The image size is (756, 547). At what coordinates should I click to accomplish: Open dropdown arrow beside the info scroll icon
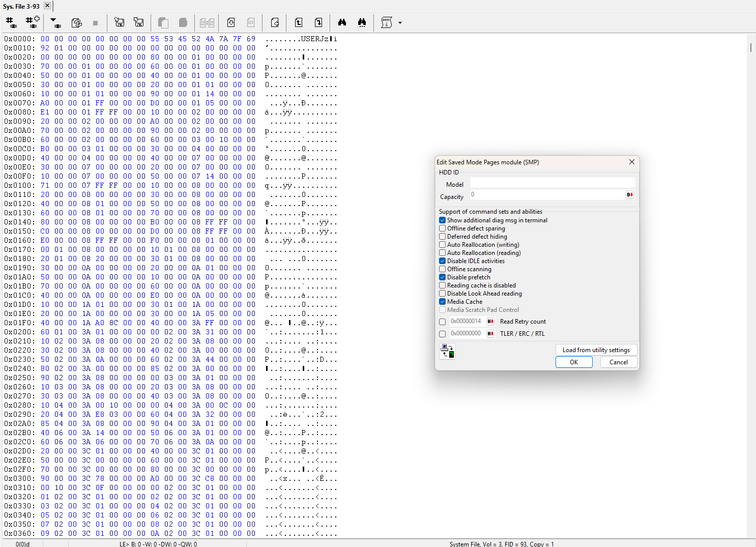400,23
